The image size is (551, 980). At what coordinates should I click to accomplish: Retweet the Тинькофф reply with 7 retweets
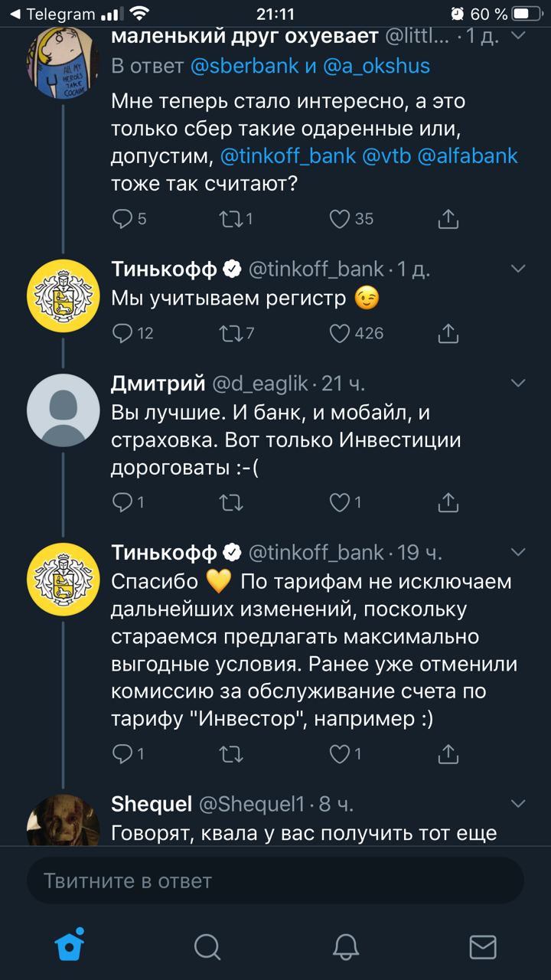[x=230, y=333]
